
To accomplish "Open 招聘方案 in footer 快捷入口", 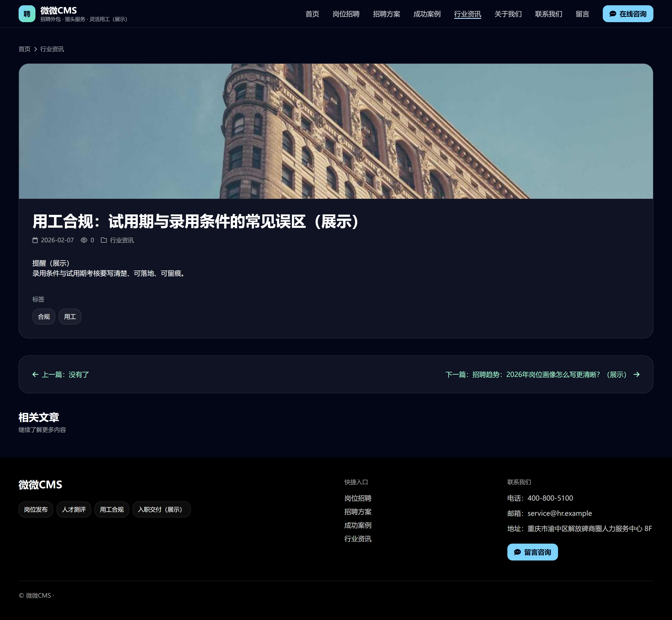I will (358, 512).
